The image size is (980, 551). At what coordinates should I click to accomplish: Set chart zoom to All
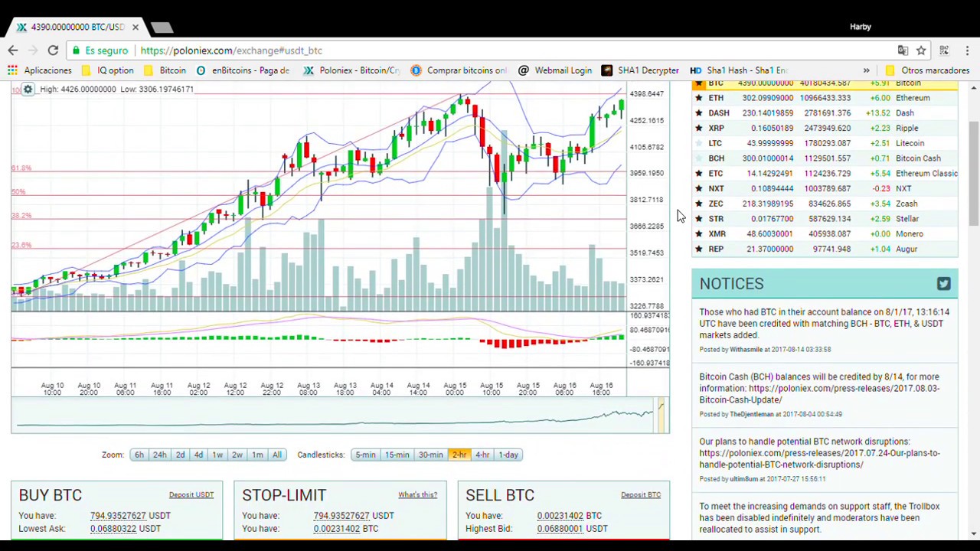276,455
